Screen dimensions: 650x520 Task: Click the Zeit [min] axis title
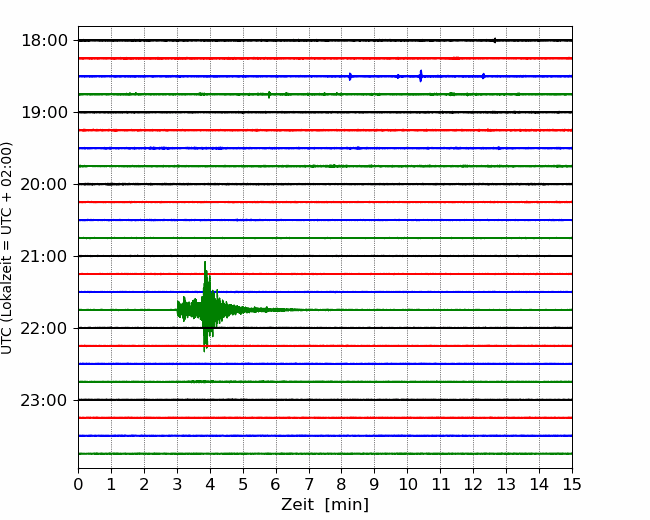click(x=325, y=504)
